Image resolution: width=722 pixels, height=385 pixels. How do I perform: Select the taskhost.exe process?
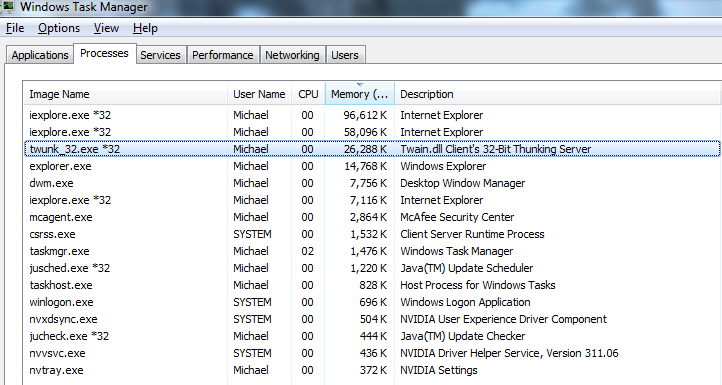click(372, 285)
